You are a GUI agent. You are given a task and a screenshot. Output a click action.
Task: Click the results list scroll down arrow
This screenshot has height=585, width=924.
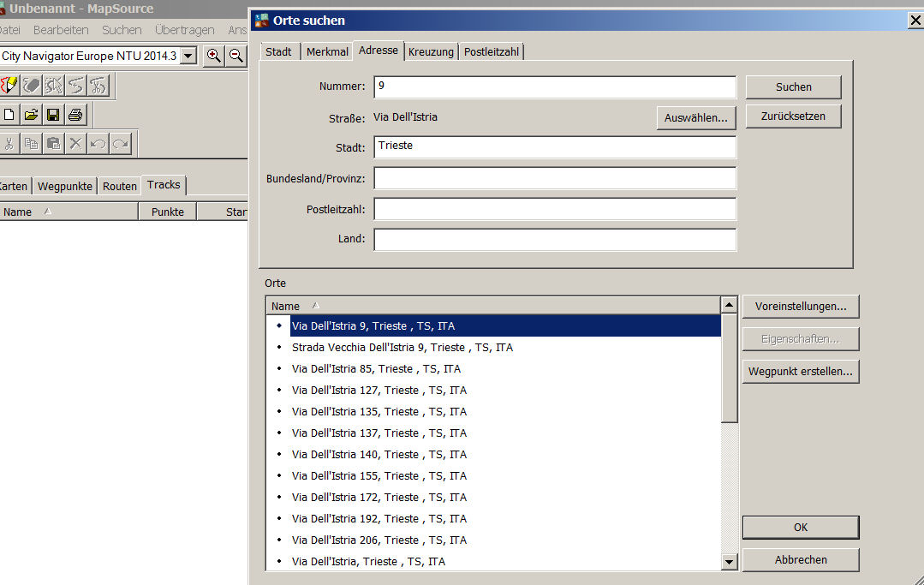729,562
